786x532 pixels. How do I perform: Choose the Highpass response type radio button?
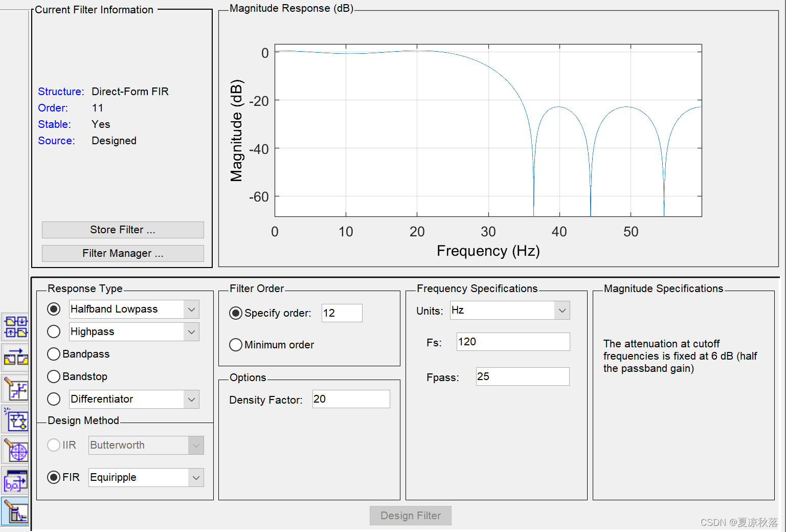click(x=54, y=331)
